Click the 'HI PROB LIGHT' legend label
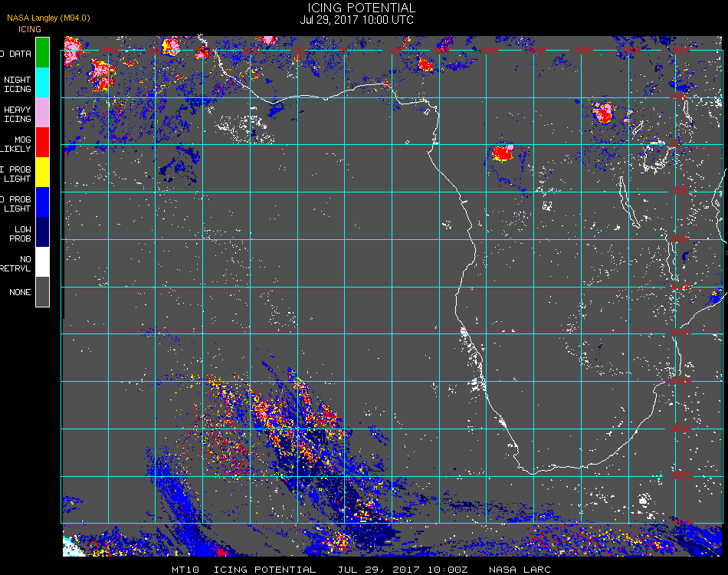Image resolution: width=728 pixels, height=575 pixels. [15, 174]
